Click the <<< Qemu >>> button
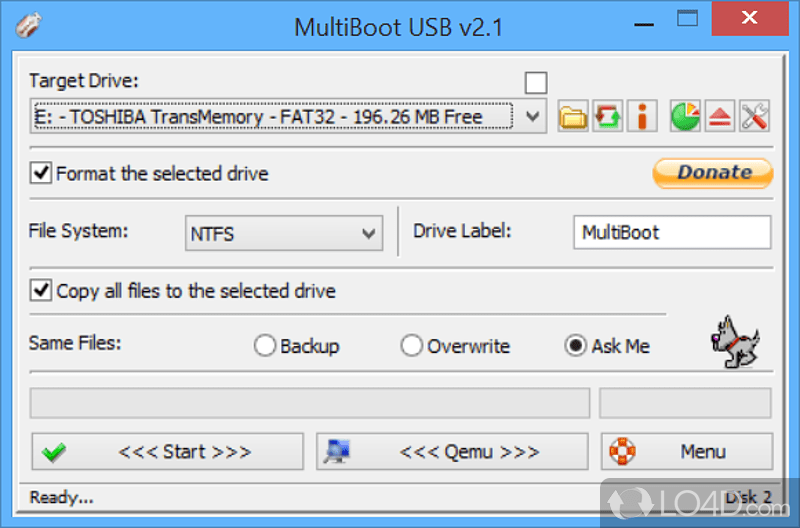 pyautogui.click(x=452, y=451)
